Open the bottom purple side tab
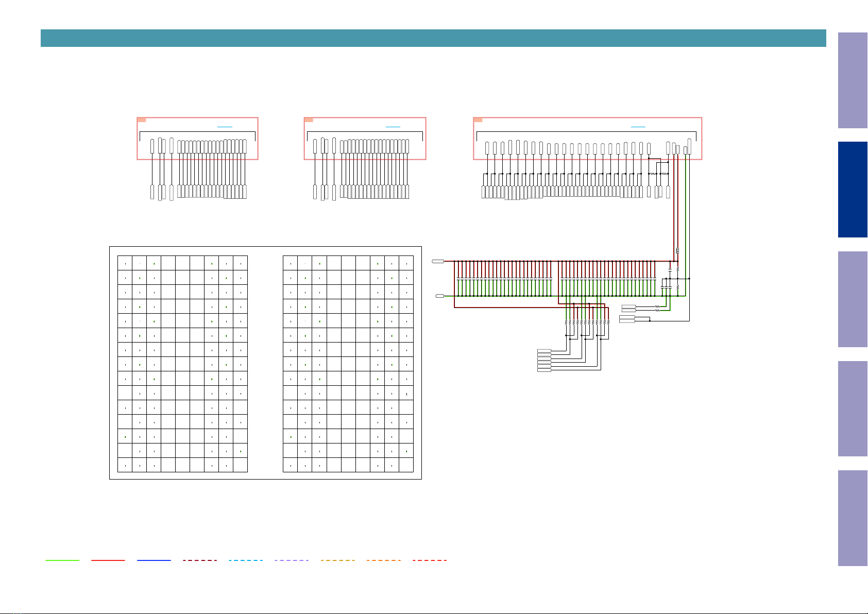 point(853,518)
